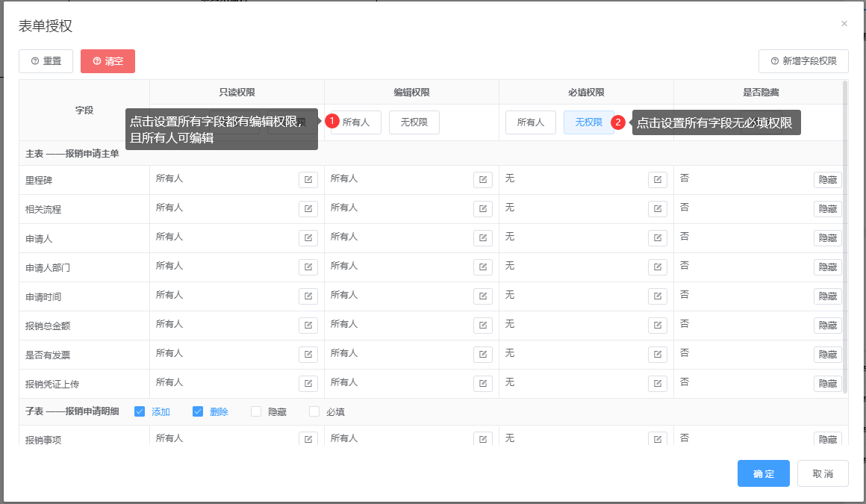The width and height of the screenshot is (866, 504).
Task: Open 新增字段权限 button
Action: [803, 61]
